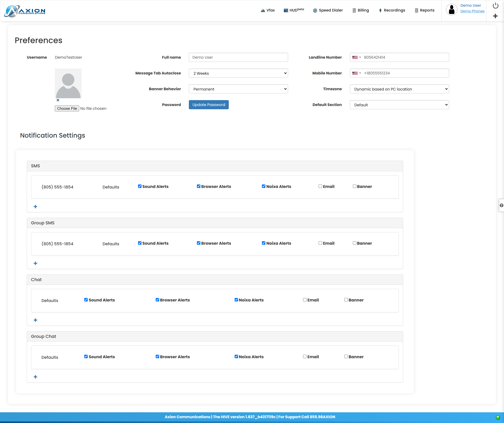Viewport: 504px width, 423px height.
Task: Add Group Chat notification rule with plus
Action: tap(36, 377)
